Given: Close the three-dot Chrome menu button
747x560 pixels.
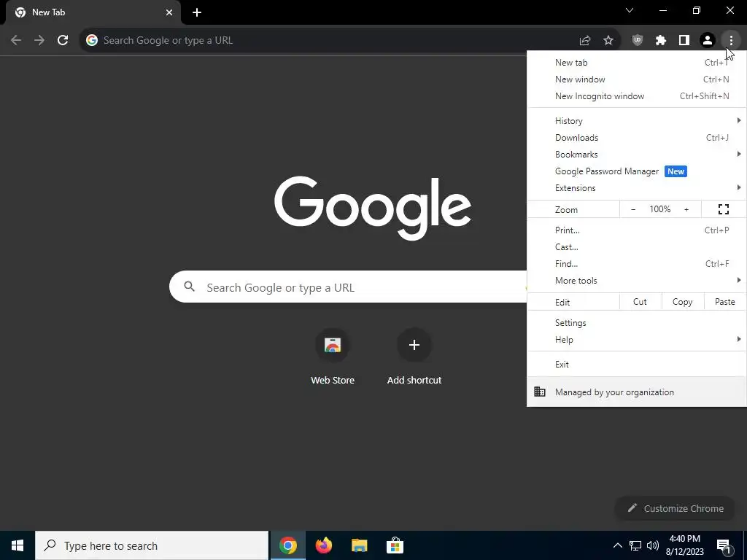Looking at the screenshot, I should click(731, 40).
